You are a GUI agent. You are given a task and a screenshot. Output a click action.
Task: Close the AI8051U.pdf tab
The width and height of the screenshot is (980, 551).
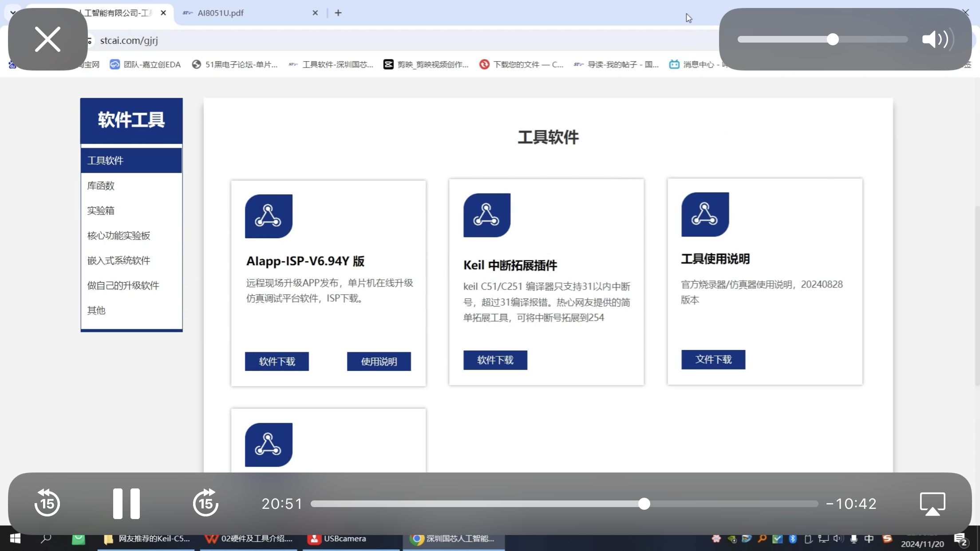315,13
